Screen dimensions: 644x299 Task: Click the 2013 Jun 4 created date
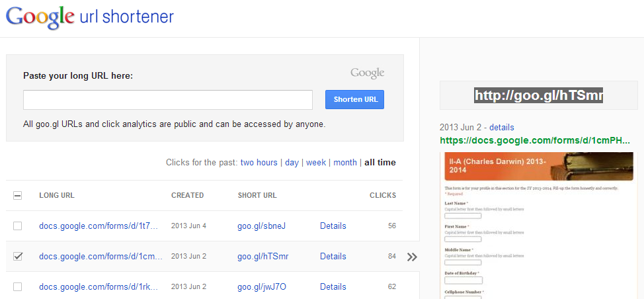click(x=188, y=226)
